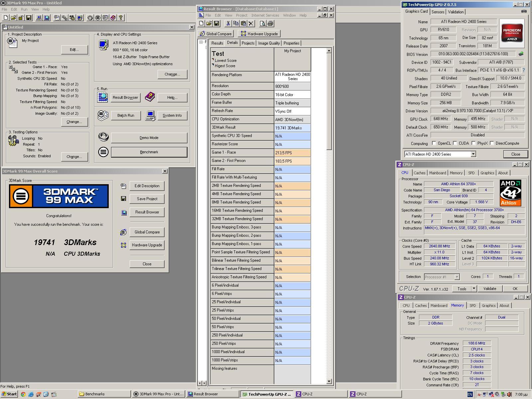Viewport: 532px width, 399px height.
Task: Click Save icon in Result Browser toolbar
Action: 216,23
